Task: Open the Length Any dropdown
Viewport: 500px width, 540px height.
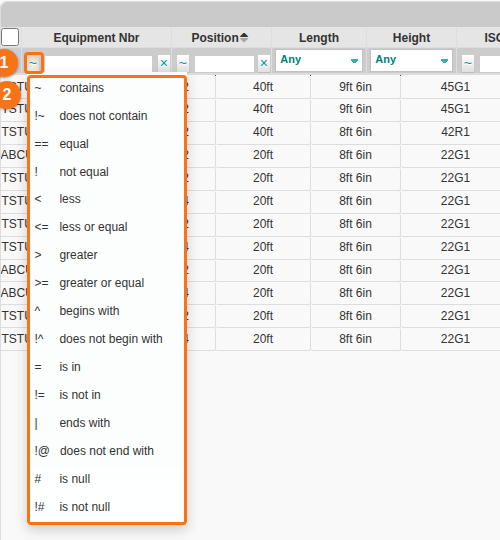Action: click(319, 61)
